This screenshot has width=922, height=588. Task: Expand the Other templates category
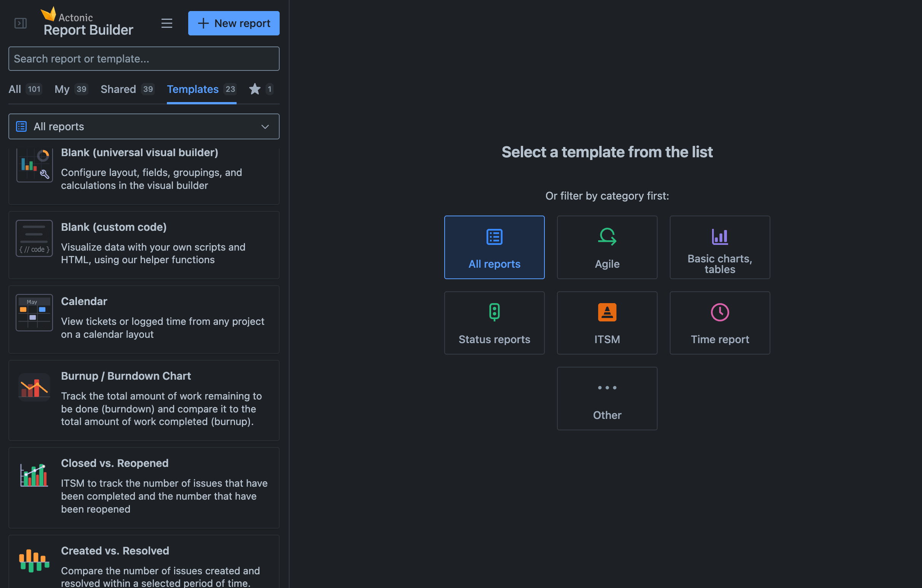607,398
